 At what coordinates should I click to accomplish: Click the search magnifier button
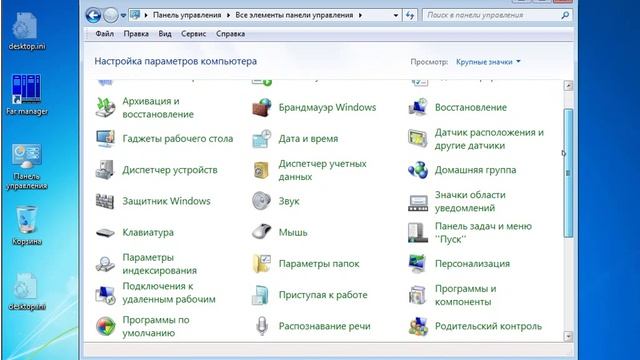tap(565, 16)
